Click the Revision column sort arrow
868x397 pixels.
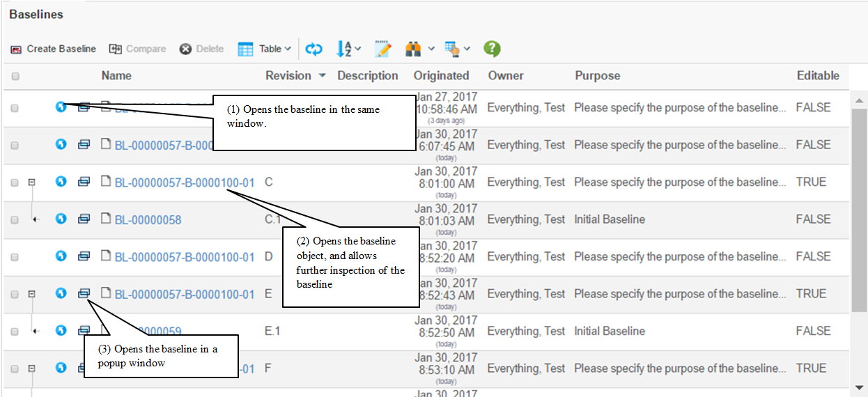point(322,76)
